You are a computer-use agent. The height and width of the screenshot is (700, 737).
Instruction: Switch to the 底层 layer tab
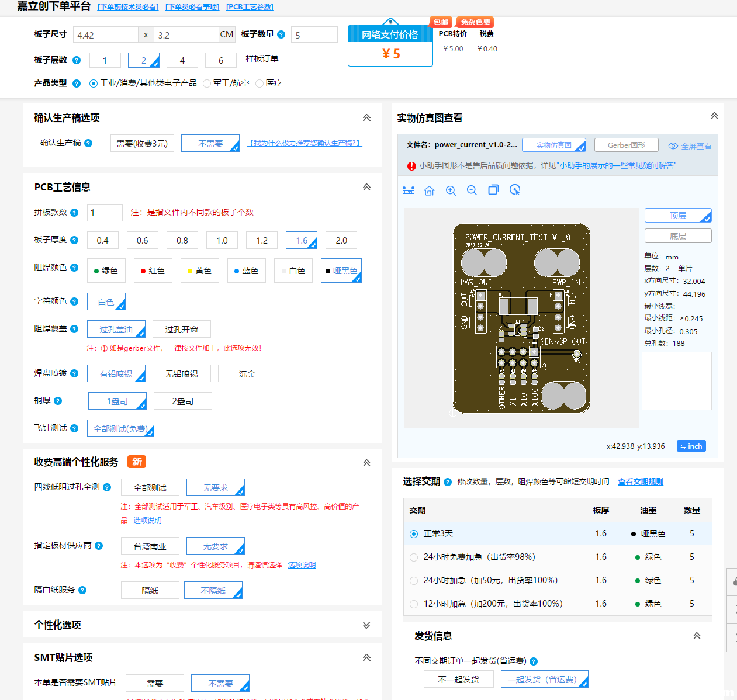tap(677, 235)
